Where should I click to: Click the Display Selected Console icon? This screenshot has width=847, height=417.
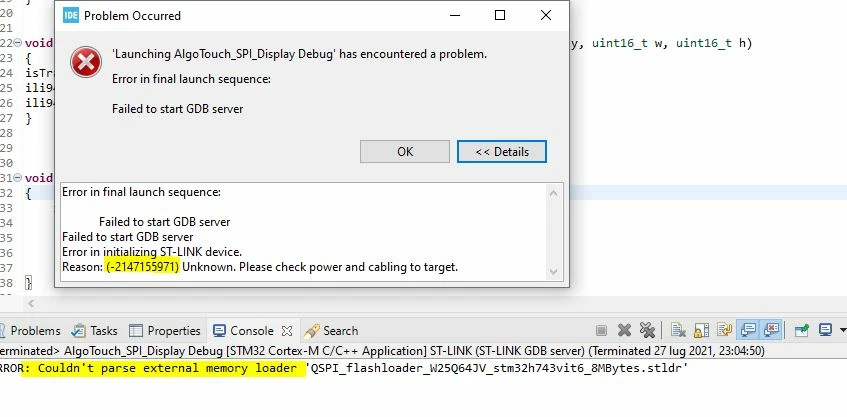click(825, 330)
